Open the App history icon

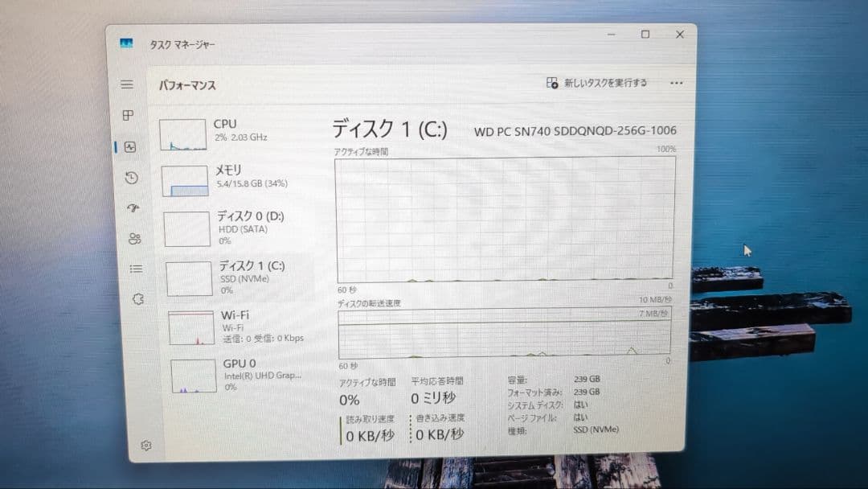pyautogui.click(x=131, y=178)
